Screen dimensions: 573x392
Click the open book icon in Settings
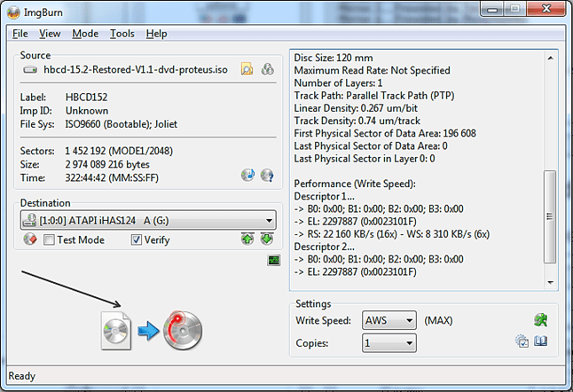(540, 341)
